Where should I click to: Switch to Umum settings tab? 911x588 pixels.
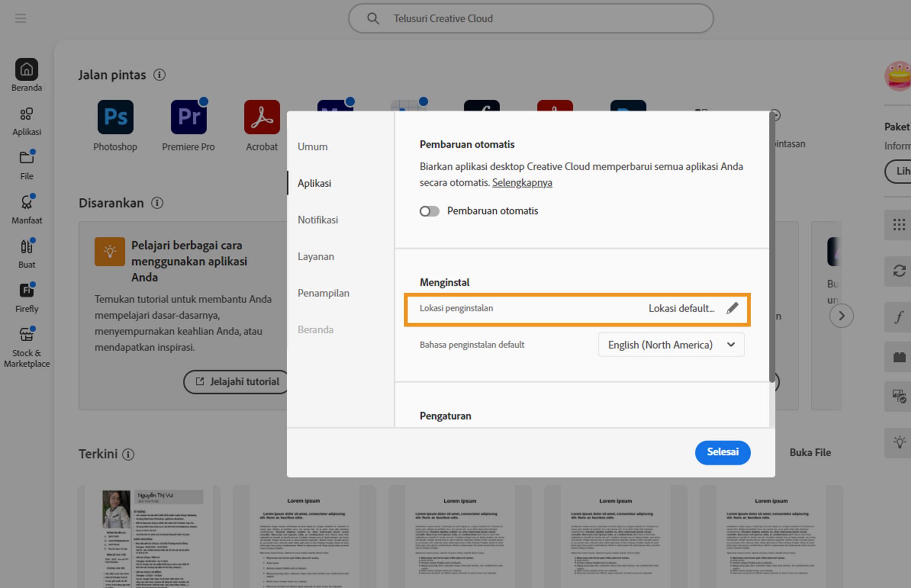(313, 147)
